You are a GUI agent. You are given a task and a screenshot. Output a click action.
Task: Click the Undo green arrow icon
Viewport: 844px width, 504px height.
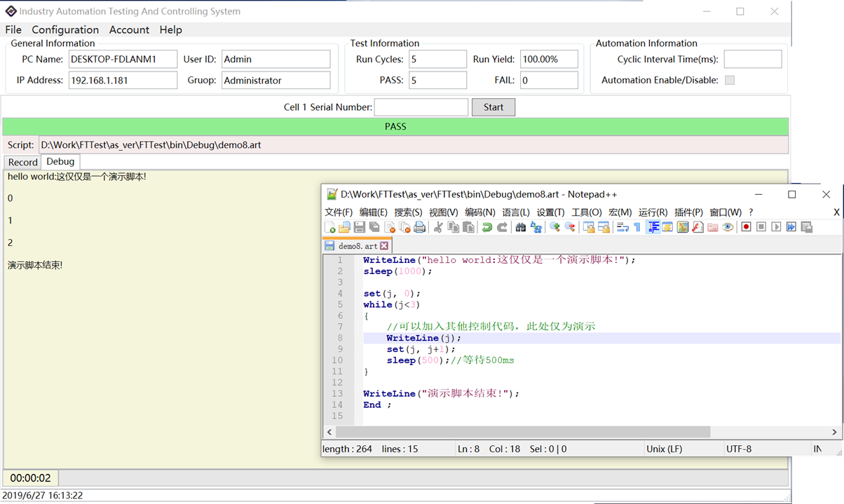(486, 227)
